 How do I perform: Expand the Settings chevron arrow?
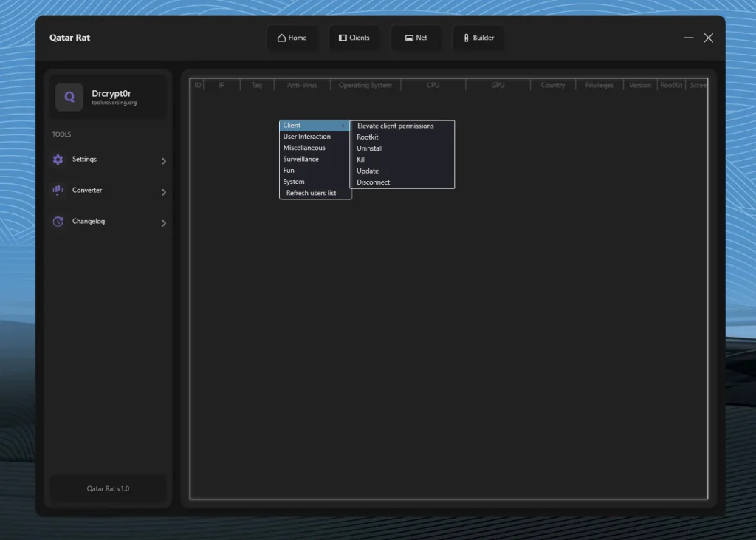point(163,161)
